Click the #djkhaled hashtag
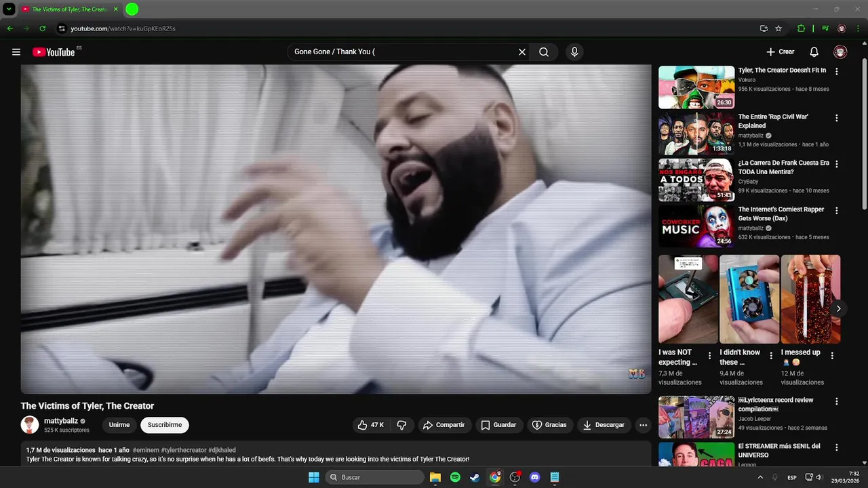This screenshot has height=488, width=868. tap(222, 450)
